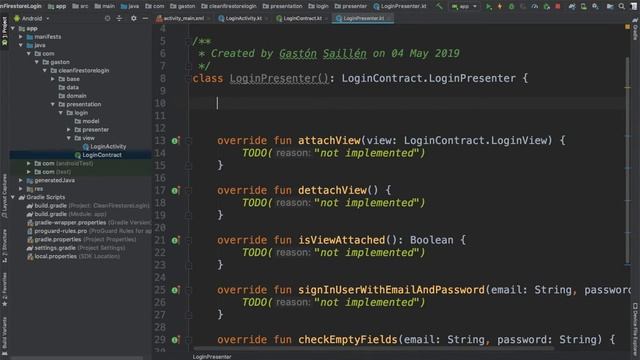Image resolution: width=640 pixels, height=360 pixels.
Task: Click the override gutter icon beside attachView
Action: (x=175, y=141)
